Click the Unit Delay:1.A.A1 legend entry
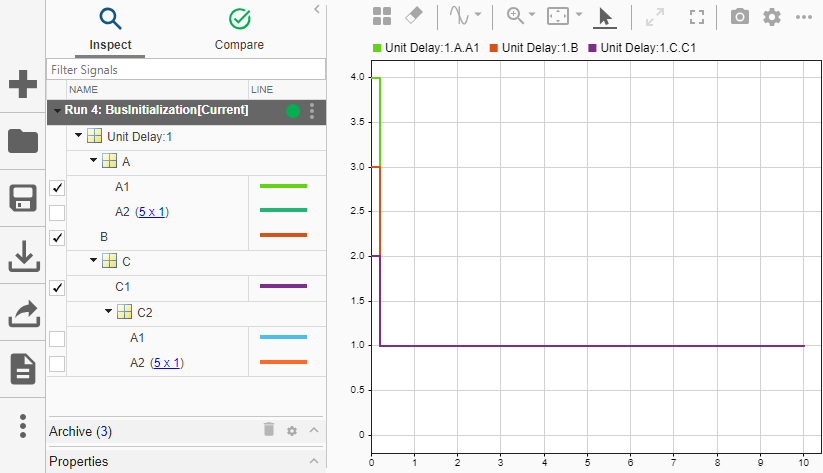The height and width of the screenshot is (473, 823). click(426, 48)
